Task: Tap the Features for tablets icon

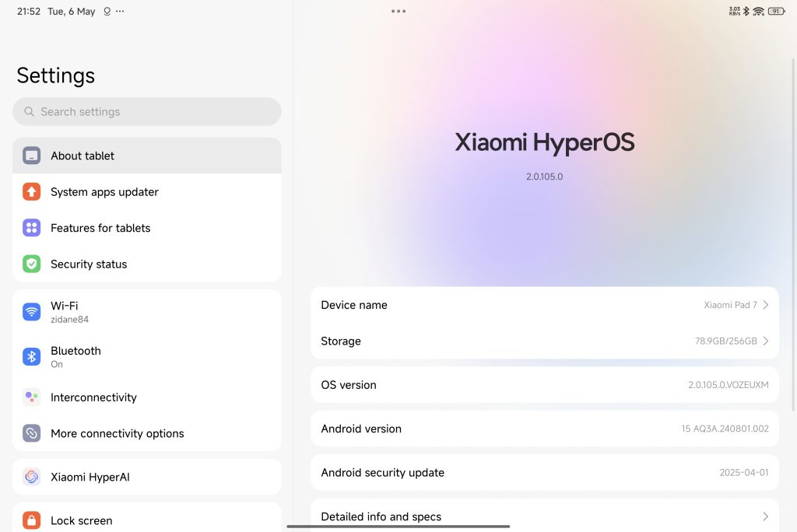Action: [31, 228]
